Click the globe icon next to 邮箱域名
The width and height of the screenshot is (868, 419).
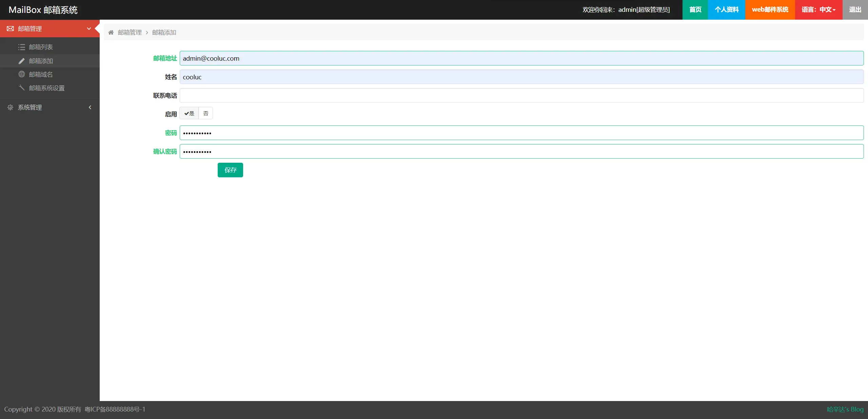coord(22,74)
